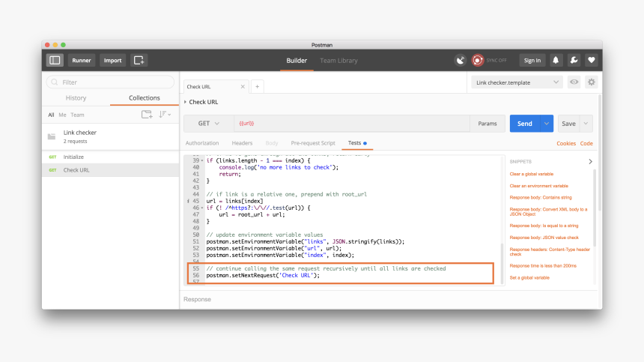Insert 'Content-Type header check' snippet
Image resolution: width=644 pixels, height=362 pixels.
(x=550, y=252)
